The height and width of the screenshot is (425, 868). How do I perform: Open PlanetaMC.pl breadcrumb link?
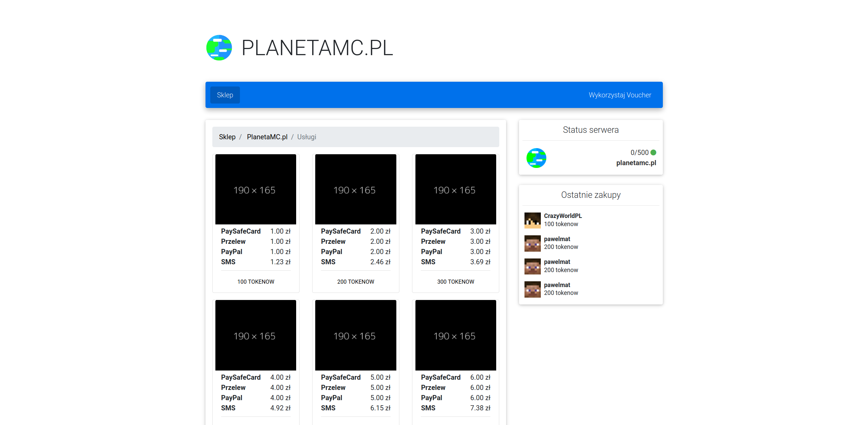click(x=267, y=137)
